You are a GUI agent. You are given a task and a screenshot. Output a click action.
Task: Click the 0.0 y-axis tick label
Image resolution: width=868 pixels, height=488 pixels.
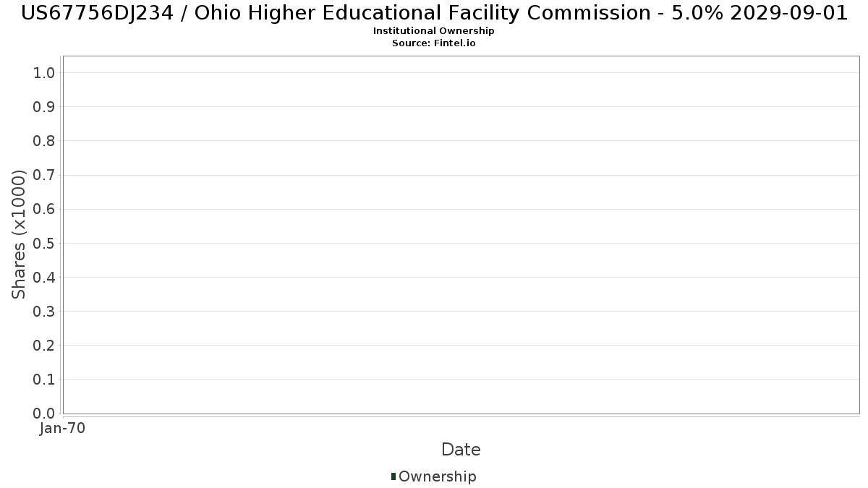[44, 414]
